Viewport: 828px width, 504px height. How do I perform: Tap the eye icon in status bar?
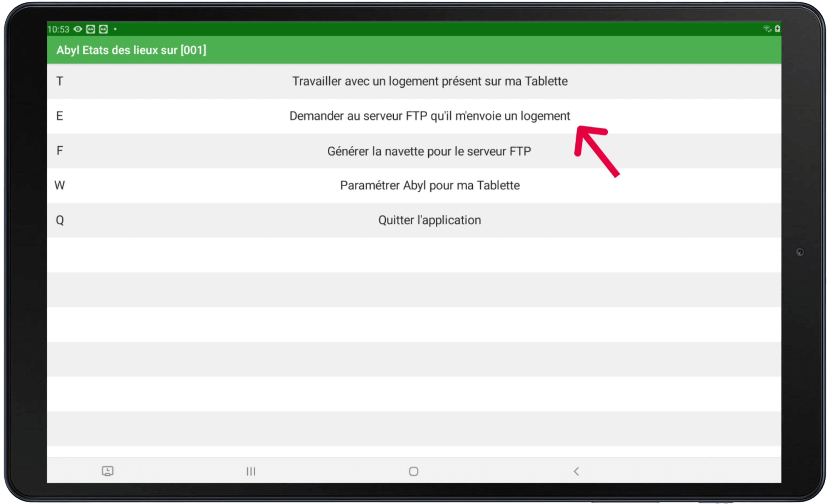click(78, 29)
